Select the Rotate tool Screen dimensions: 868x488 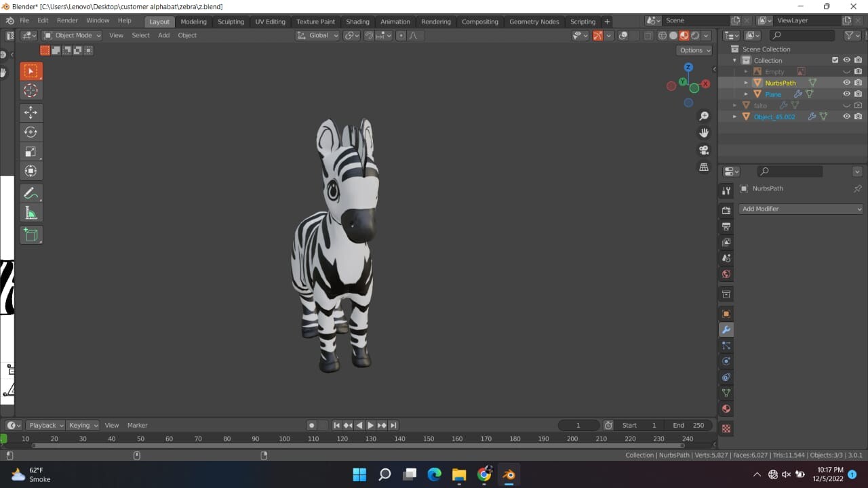coord(31,132)
